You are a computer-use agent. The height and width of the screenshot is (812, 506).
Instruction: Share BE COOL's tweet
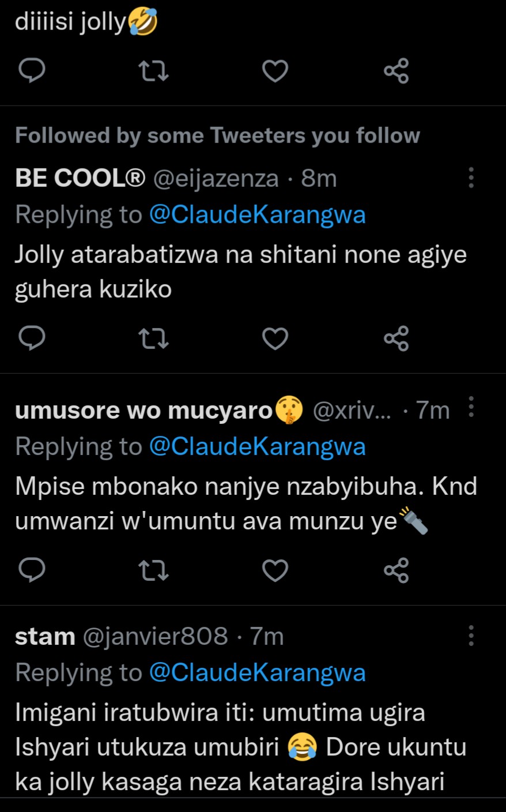[x=397, y=339]
